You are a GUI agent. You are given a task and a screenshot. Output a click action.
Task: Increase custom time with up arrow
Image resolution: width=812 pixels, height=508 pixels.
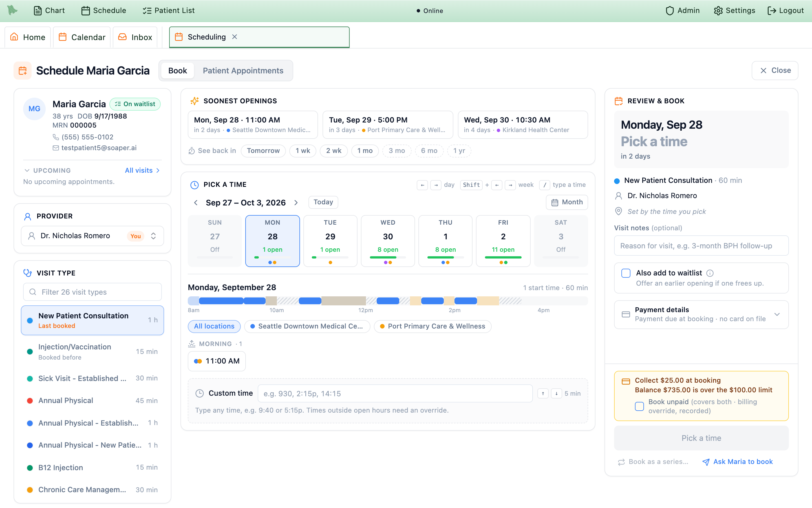(x=543, y=393)
